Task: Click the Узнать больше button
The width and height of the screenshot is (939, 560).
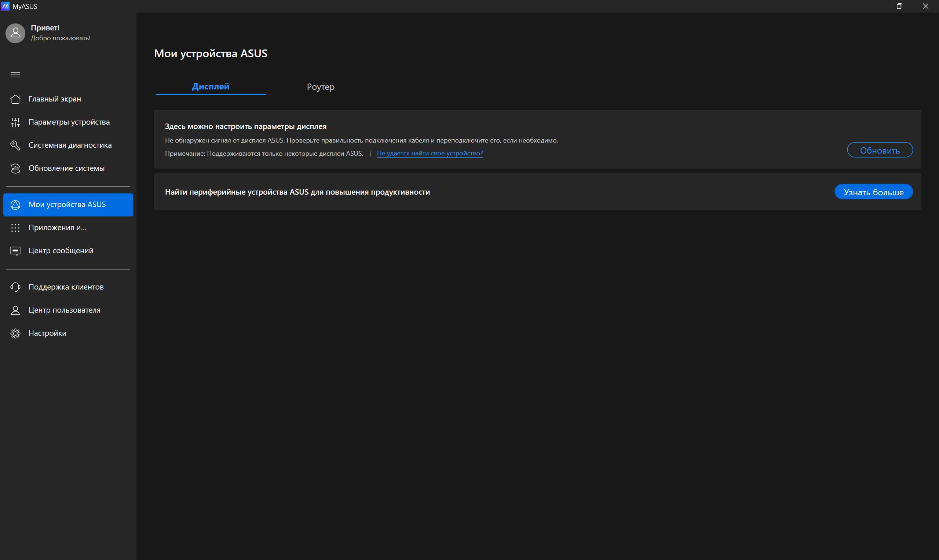Action: coord(873,192)
